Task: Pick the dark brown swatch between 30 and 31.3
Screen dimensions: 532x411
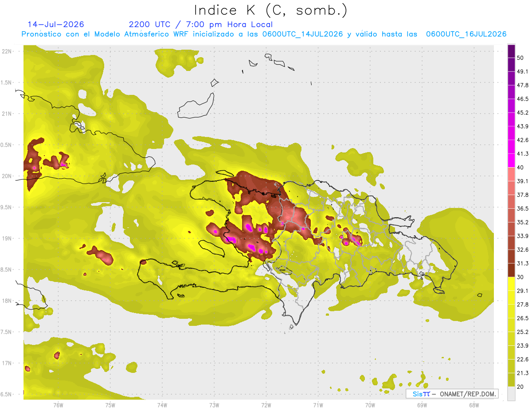Action: click(511, 270)
